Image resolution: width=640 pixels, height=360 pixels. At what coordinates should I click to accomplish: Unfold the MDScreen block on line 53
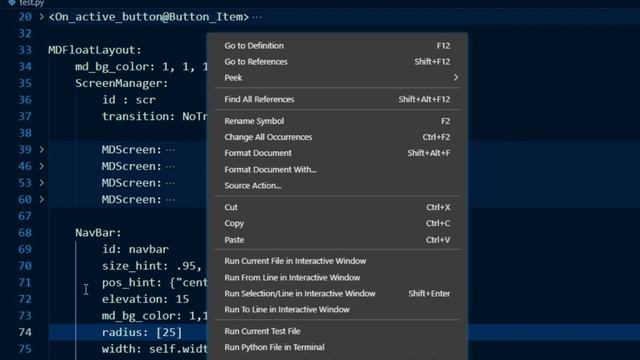(x=42, y=183)
